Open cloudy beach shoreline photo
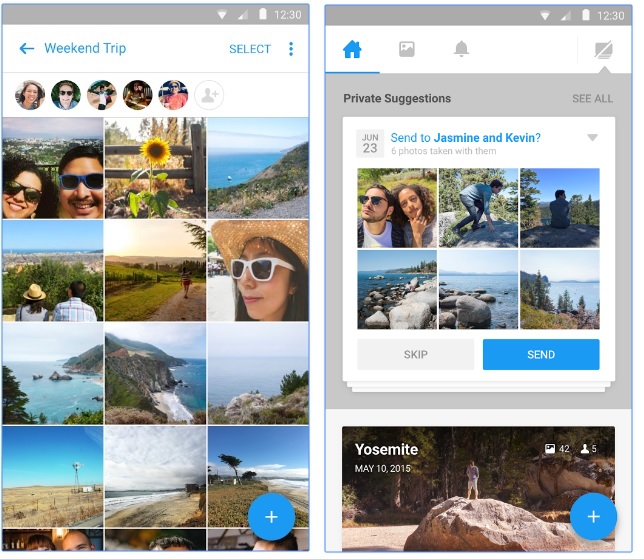 pyautogui.click(x=155, y=476)
